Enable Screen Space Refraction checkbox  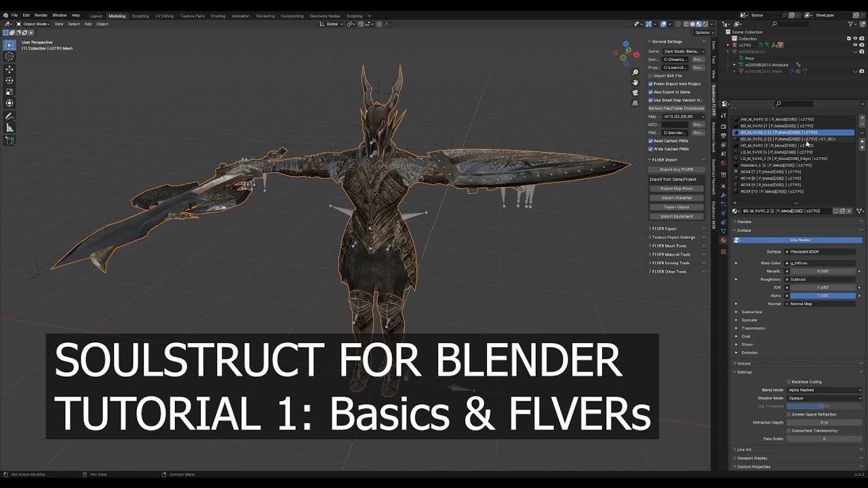789,414
